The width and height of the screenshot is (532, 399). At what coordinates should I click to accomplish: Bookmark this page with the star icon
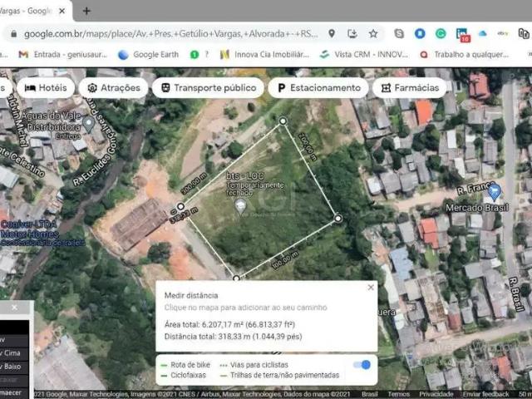373,33
